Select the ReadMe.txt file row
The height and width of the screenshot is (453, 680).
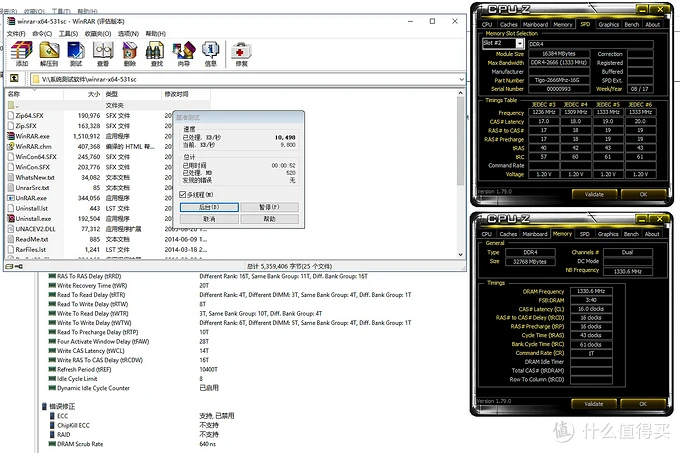(x=108, y=239)
